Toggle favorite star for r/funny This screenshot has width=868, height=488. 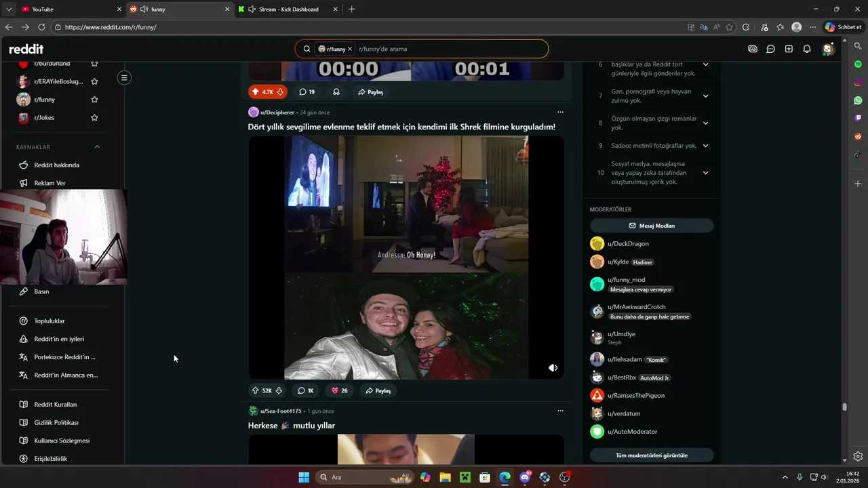(x=94, y=100)
